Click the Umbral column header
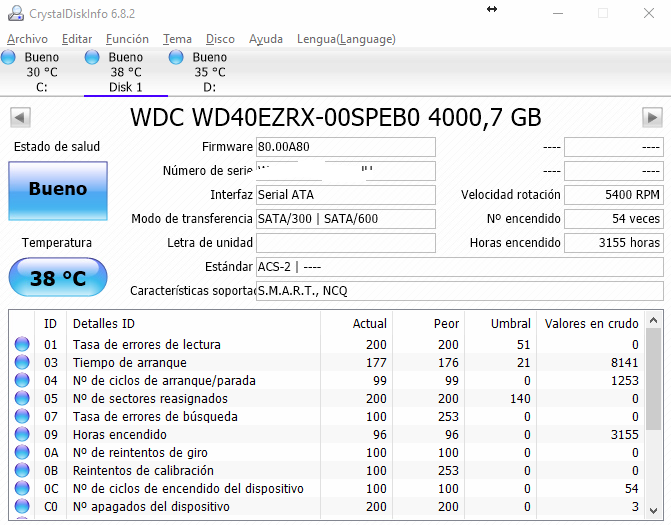 coord(500,323)
